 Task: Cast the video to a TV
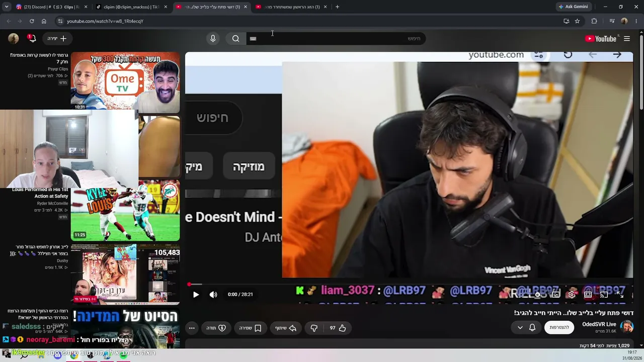(x=604, y=295)
